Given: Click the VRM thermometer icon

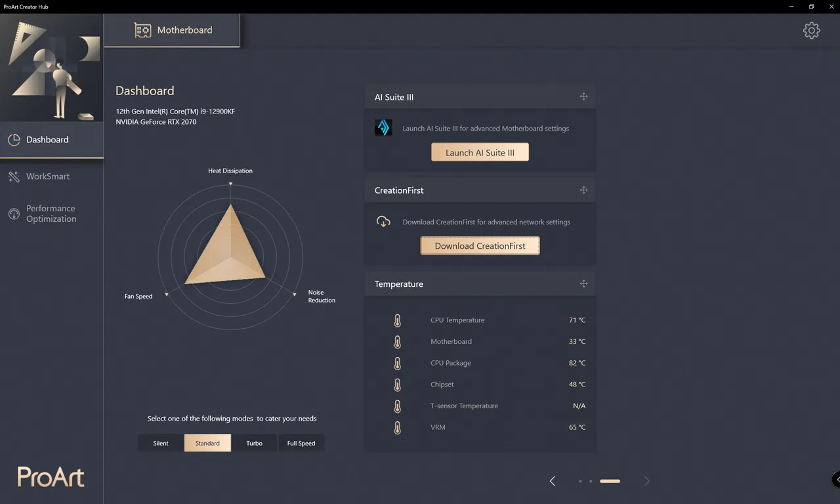Looking at the screenshot, I should click(x=397, y=427).
